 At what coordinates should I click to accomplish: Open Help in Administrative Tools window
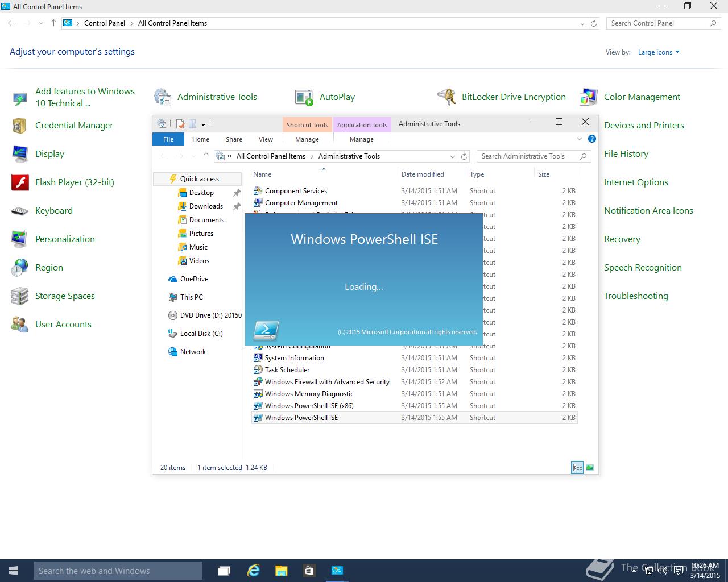click(x=591, y=139)
